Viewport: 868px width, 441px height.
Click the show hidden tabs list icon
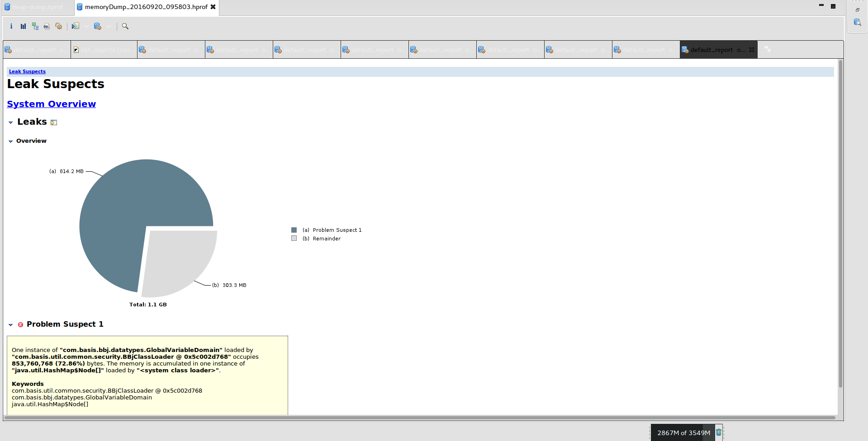coord(767,49)
